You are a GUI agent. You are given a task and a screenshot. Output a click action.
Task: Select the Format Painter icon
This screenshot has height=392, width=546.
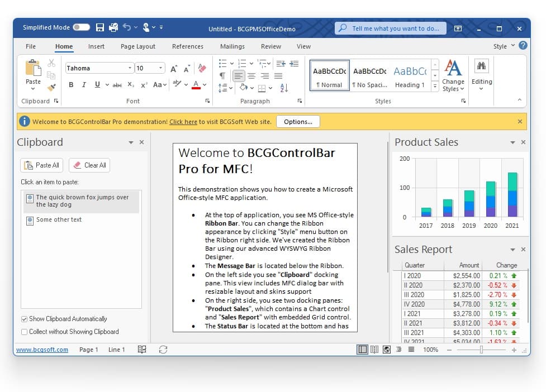tap(51, 87)
